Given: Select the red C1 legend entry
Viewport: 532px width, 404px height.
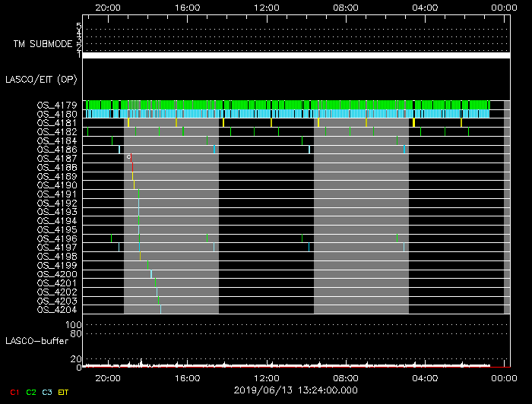Looking at the screenshot, I should pyautogui.click(x=11, y=392).
